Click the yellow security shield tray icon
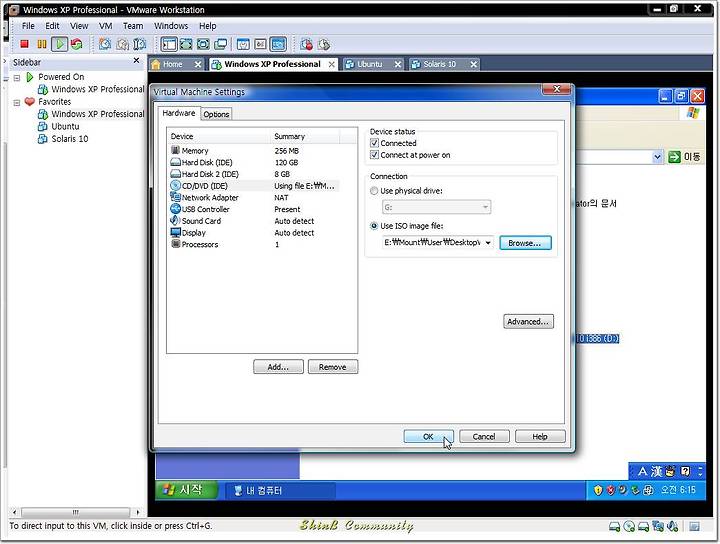720x544 pixels. [x=597, y=490]
